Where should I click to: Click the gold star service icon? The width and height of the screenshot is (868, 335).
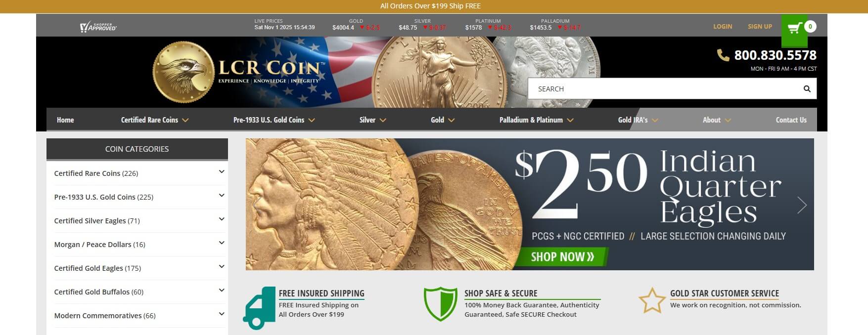652,300
